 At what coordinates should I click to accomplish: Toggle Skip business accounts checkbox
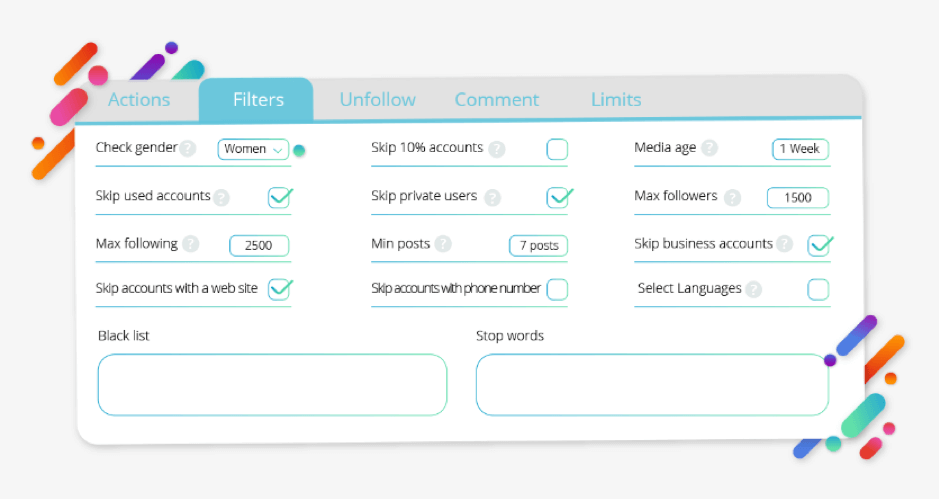(x=819, y=245)
